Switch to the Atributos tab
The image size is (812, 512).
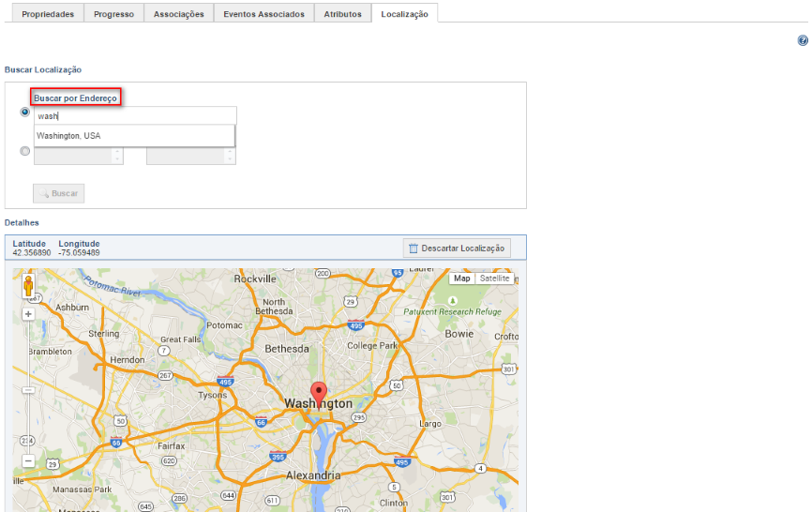coord(343,14)
